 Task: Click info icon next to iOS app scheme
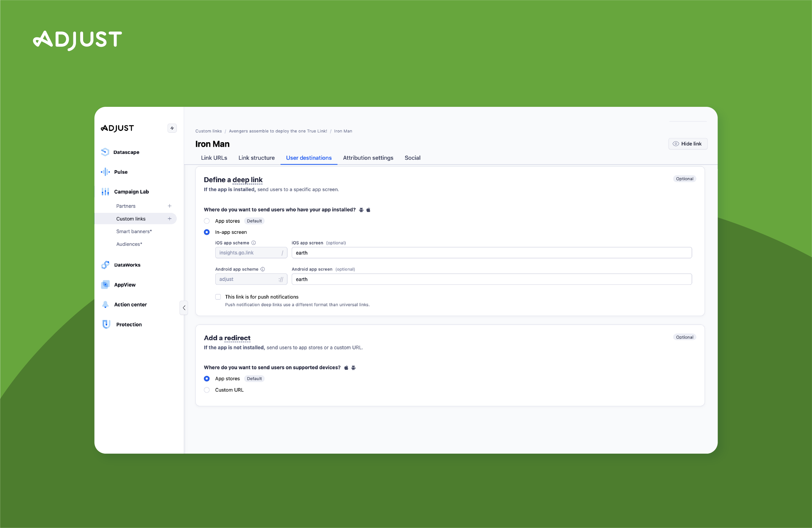point(254,243)
